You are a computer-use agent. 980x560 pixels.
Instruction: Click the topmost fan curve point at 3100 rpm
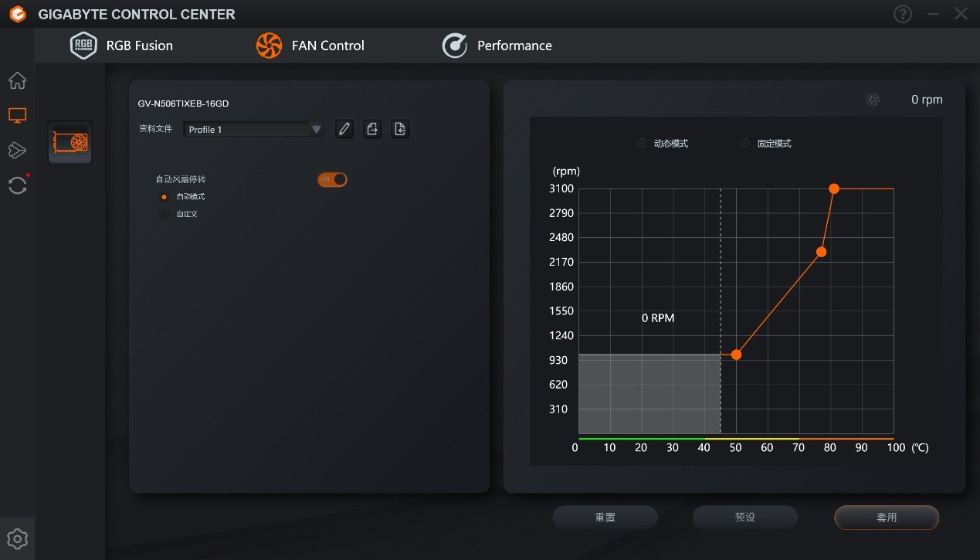[833, 188]
